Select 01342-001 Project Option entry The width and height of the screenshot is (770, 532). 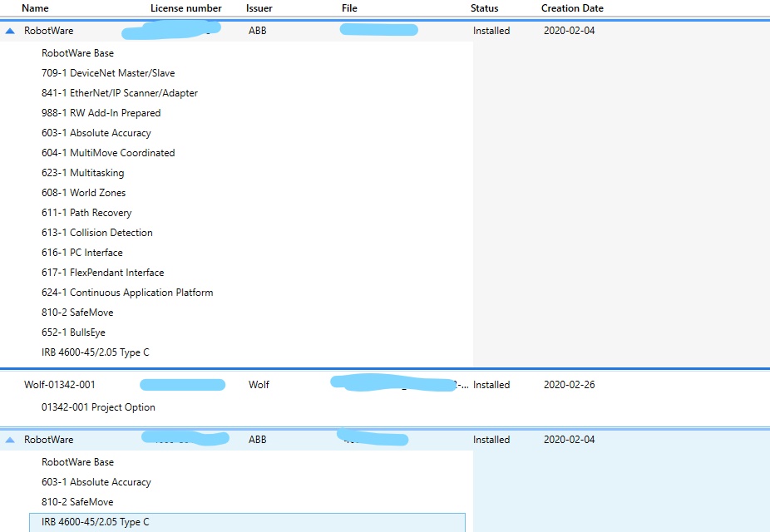(98, 407)
